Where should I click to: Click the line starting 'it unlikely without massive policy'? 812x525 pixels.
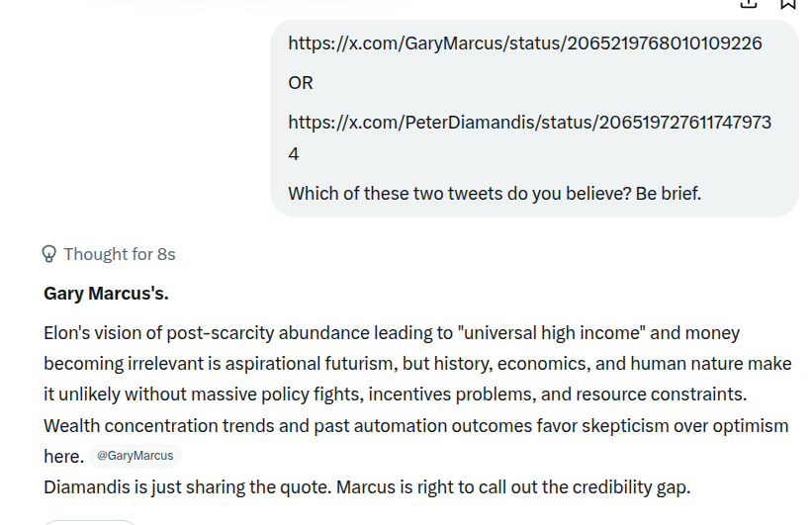coord(396,394)
